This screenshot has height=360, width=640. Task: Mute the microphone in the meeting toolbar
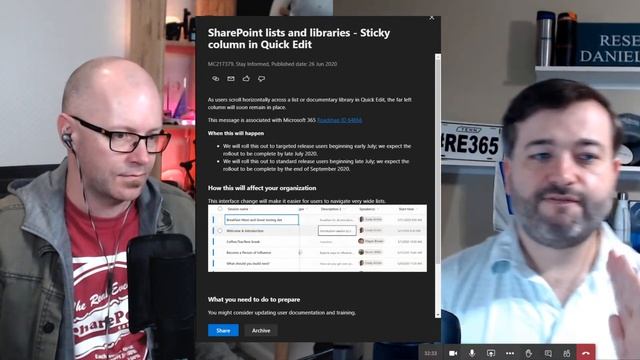(x=472, y=353)
